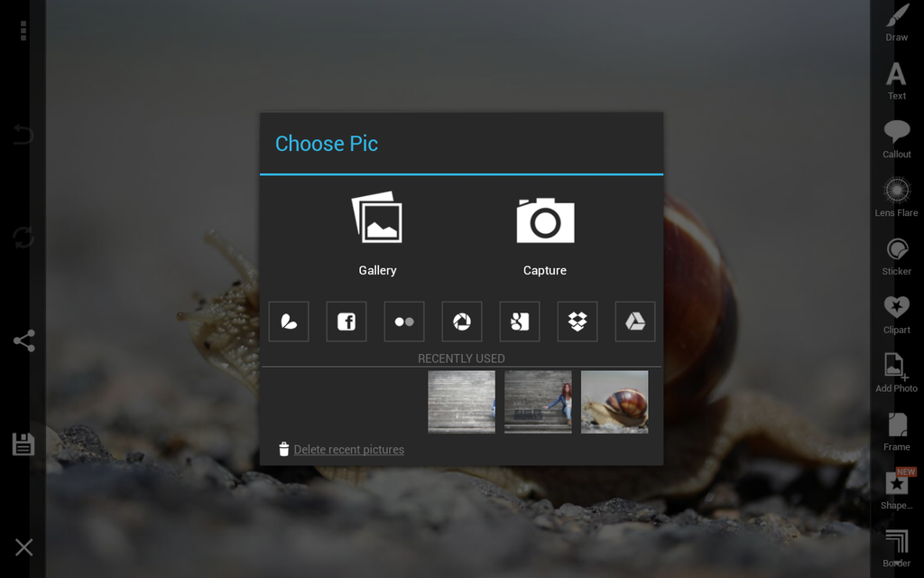Choose picture from Google search
This screenshot has width=924, height=578.
[520, 322]
